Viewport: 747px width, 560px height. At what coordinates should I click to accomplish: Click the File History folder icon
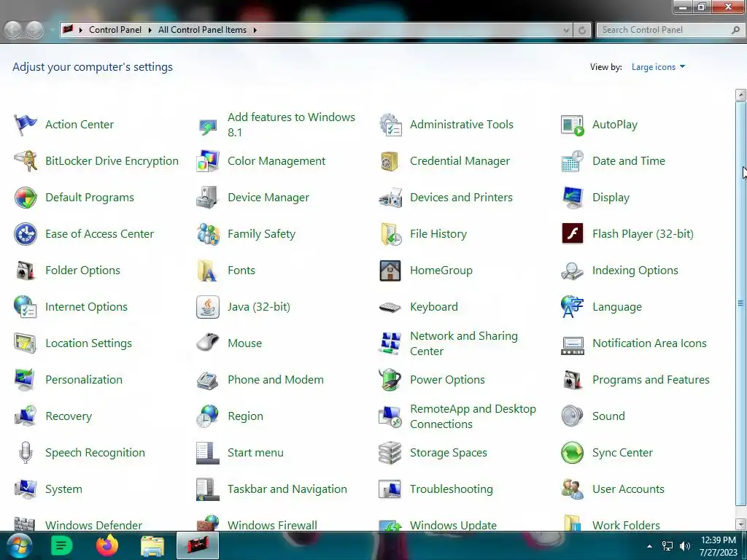[390, 234]
